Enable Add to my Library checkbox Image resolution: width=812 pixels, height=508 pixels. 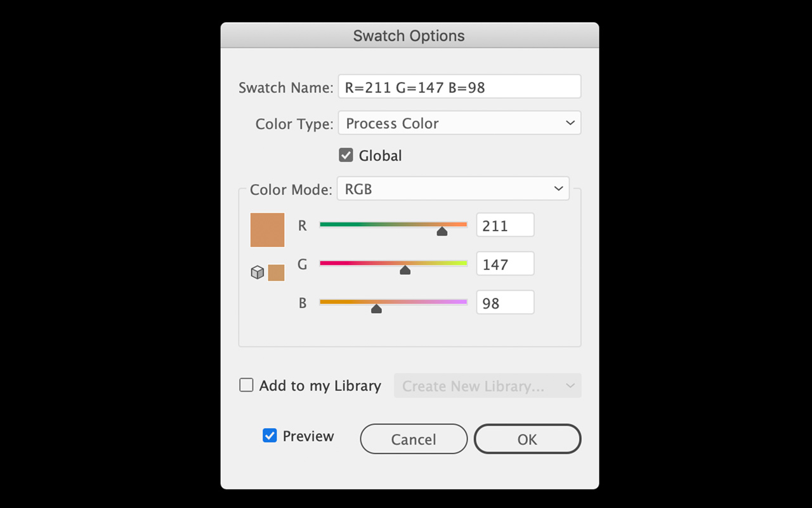[246, 385]
